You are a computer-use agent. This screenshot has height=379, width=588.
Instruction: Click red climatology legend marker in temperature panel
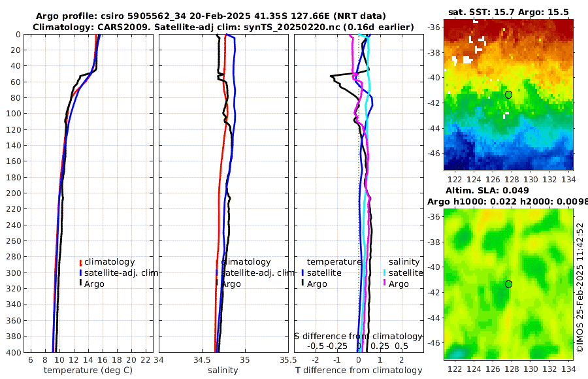point(80,262)
